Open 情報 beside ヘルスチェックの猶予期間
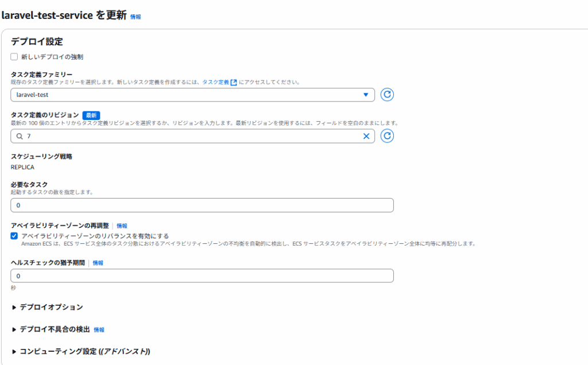588x365 pixels. click(x=98, y=263)
